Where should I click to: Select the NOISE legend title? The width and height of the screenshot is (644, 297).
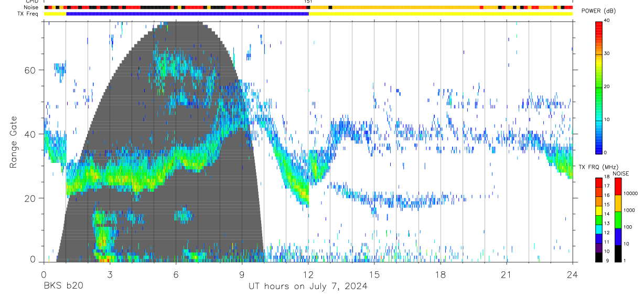pos(621,173)
